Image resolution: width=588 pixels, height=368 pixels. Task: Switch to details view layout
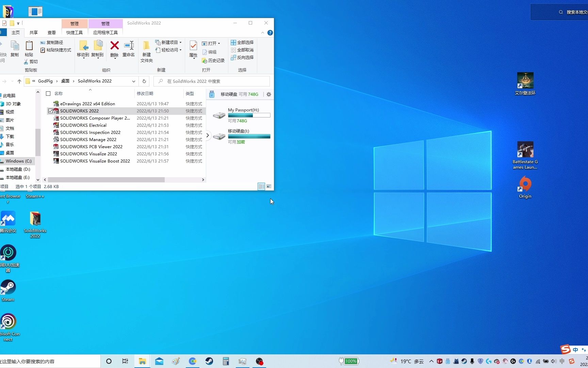[261, 186]
